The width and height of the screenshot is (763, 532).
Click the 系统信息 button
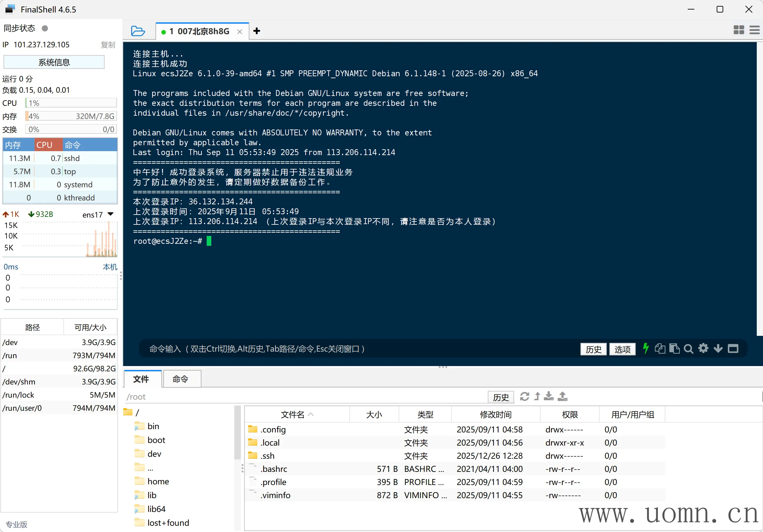(x=54, y=62)
